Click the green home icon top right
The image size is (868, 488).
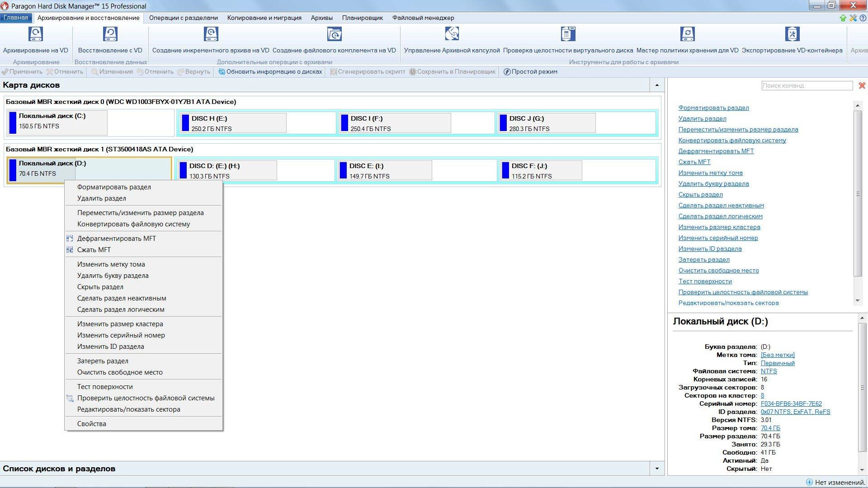pyautogui.click(x=843, y=18)
